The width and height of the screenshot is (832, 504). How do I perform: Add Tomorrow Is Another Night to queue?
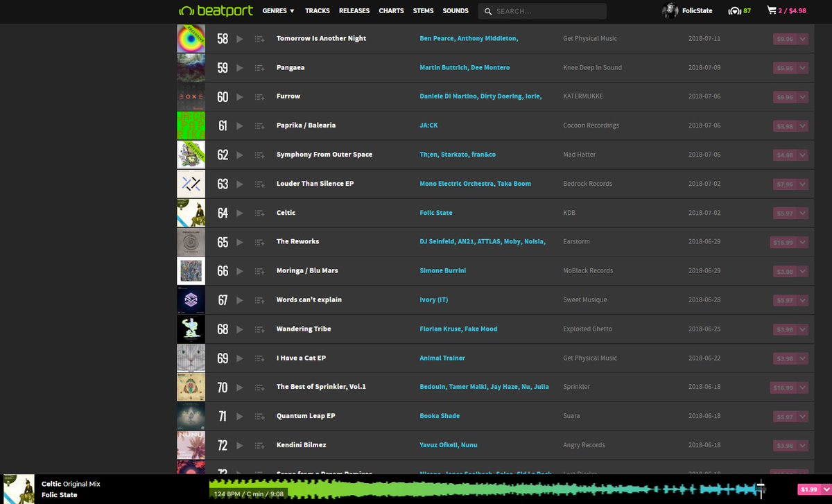point(260,39)
